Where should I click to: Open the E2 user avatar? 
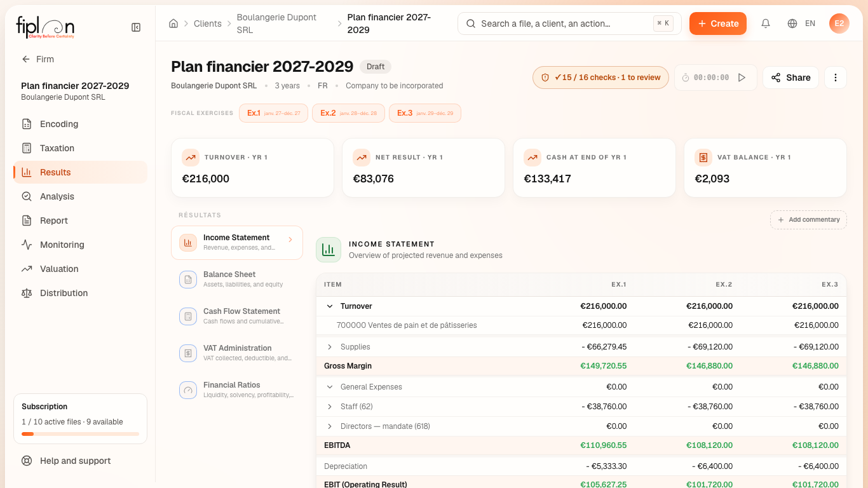[839, 24]
